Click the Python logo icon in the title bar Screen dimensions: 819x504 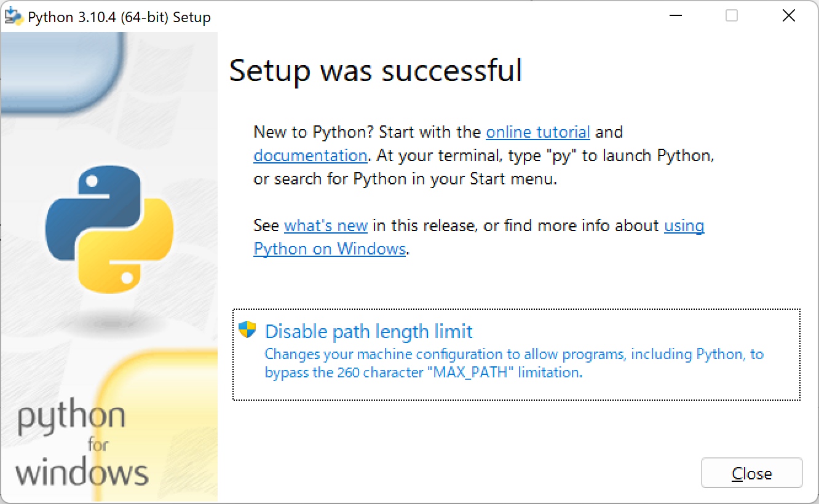pos(14,15)
